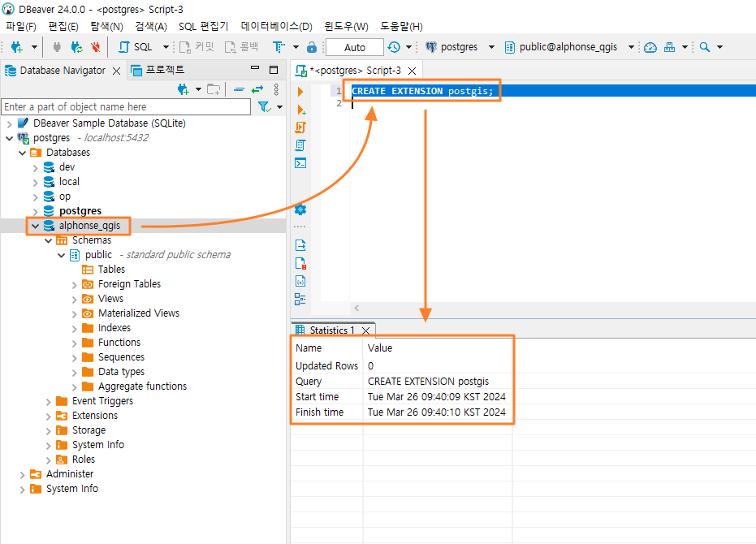The width and height of the screenshot is (756, 544).
Task: Open the public@alphonse_qgis schema selector
Action: coord(569,47)
